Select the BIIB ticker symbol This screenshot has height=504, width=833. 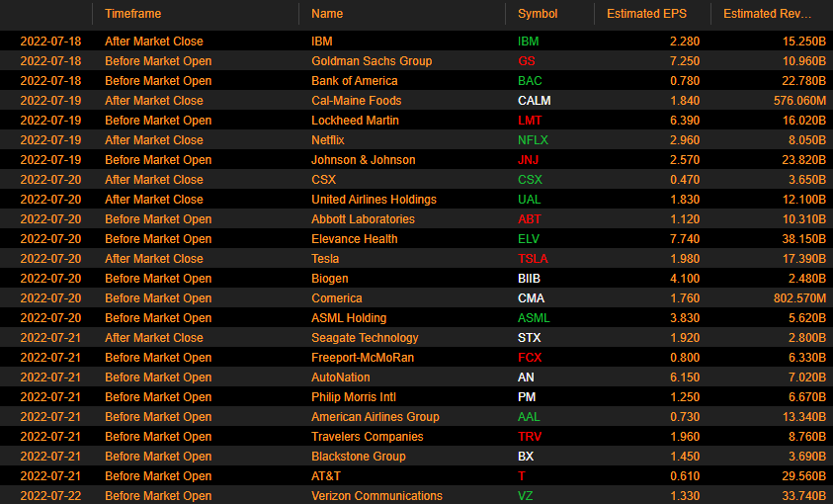coord(530,279)
